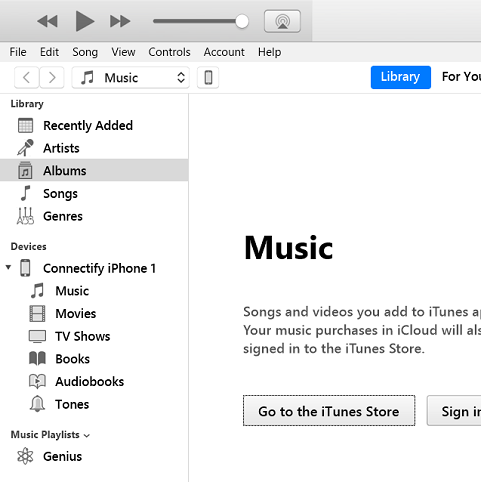Click the volume slider knob

point(242,22)
